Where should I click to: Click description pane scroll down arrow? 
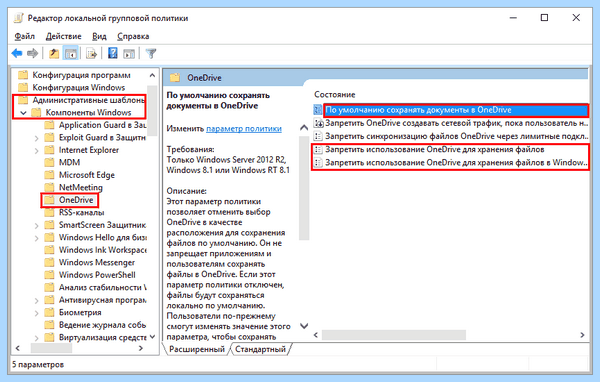tap(304, 326)
